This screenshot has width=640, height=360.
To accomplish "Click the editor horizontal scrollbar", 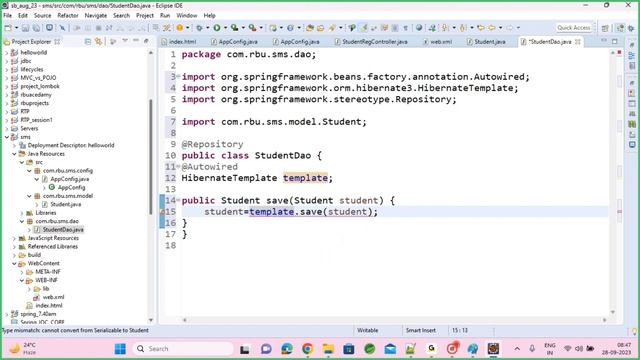I will click(394, 320).
